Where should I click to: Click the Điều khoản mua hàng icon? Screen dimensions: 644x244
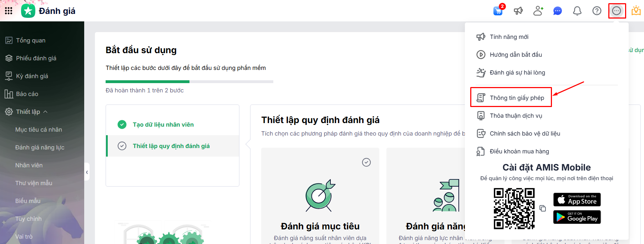[481, 151]
